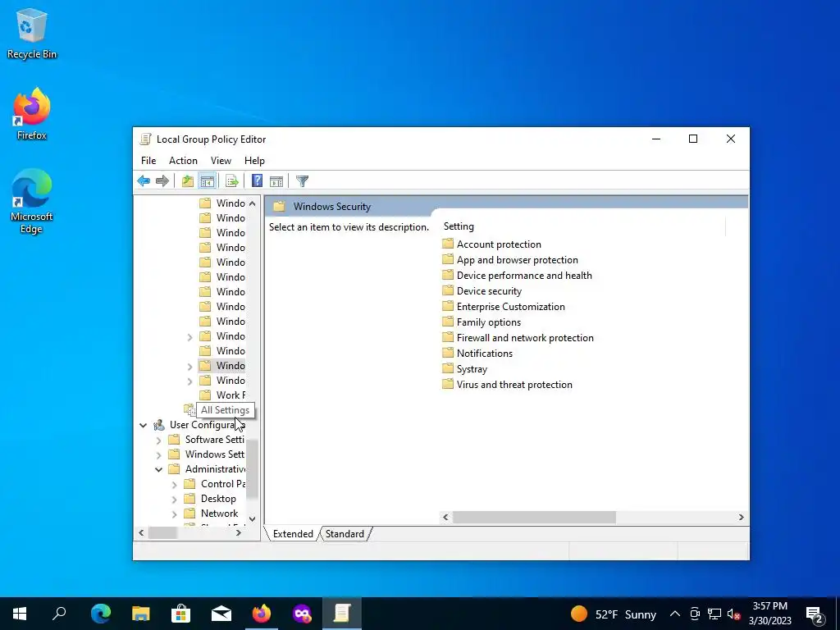Select Microsoft Edge desktop shortcut
Image resolution: width=840 pixels, height=630 pixels.
point(32,201)
